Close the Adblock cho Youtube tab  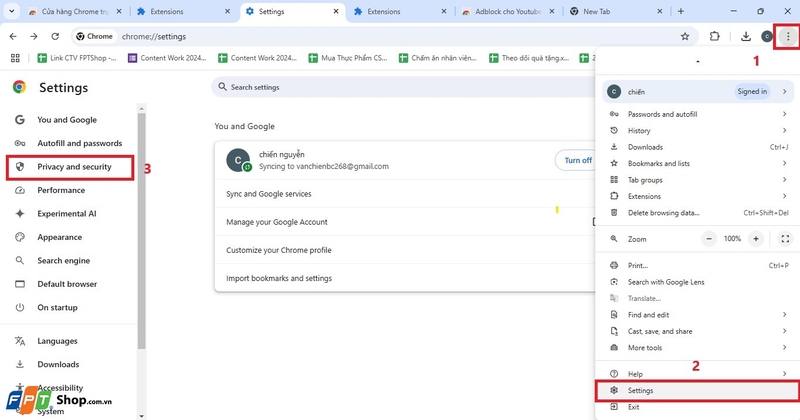point(552,11)
